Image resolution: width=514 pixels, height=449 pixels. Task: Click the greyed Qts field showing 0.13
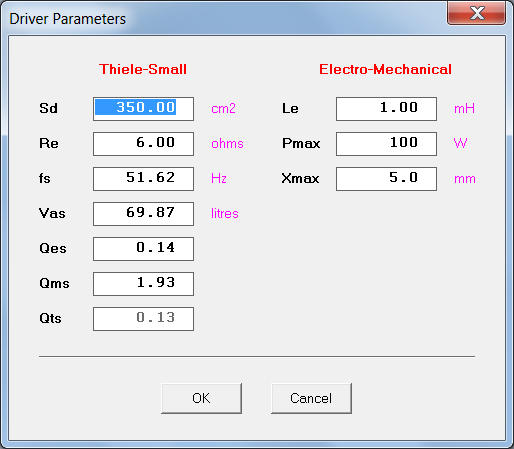point(143,319)
